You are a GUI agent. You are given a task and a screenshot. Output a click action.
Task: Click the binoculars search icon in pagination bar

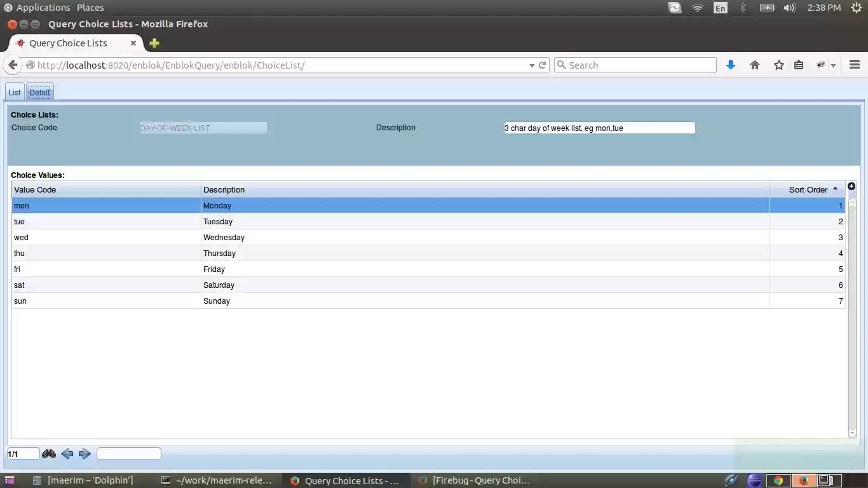[x=48, y=453]
